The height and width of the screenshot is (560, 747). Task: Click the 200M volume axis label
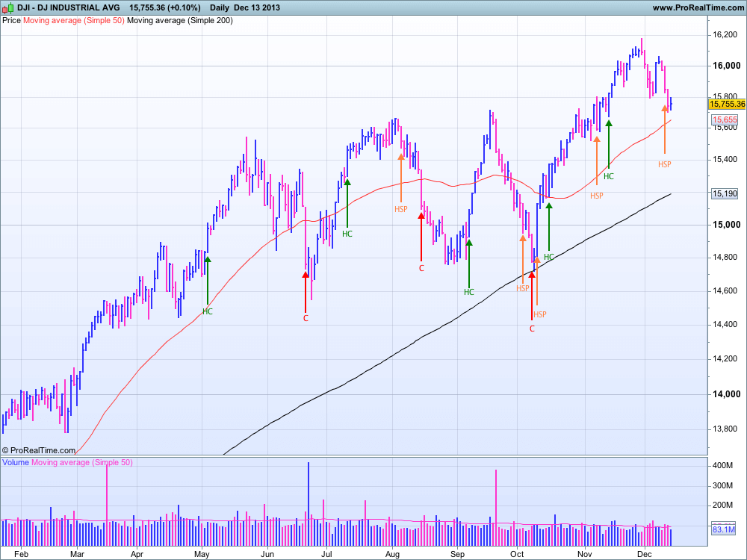tap(722, 505)
